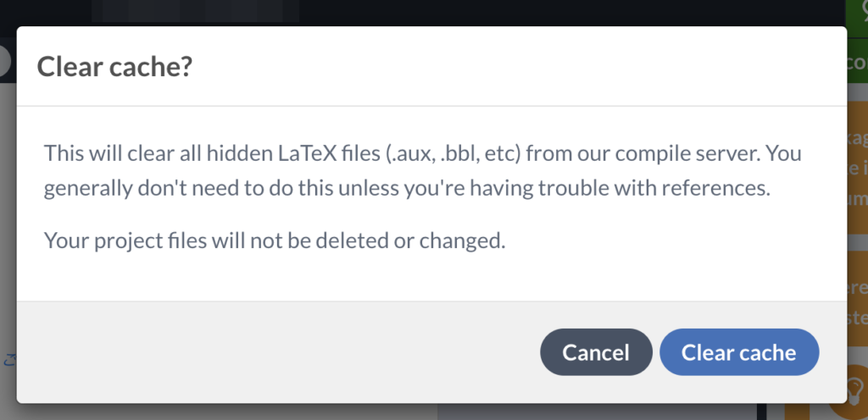Confirm with the blue Clear cache button
This screenshot has height=420, width=868.
pyautogui.click(x=739, y=351)
